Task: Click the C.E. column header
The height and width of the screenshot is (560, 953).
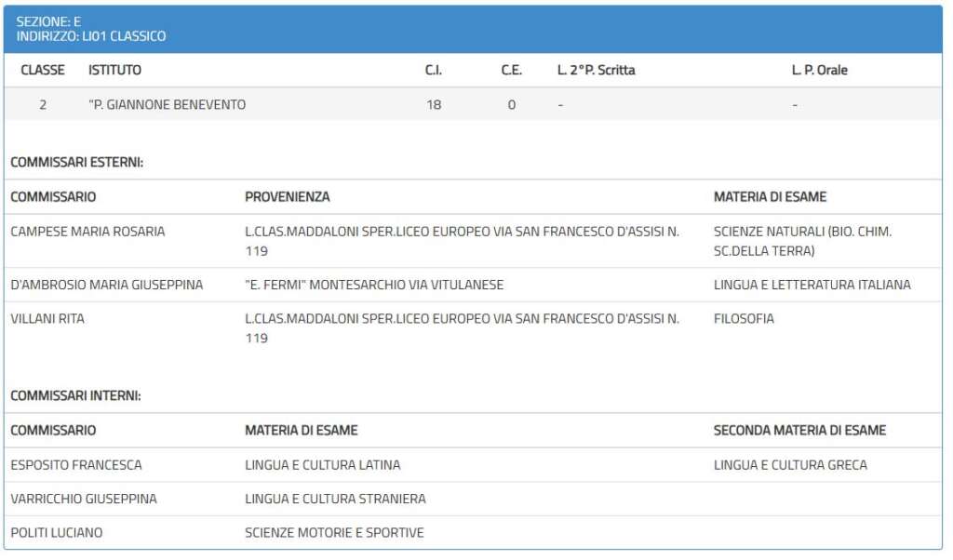Action: (511, 70)
